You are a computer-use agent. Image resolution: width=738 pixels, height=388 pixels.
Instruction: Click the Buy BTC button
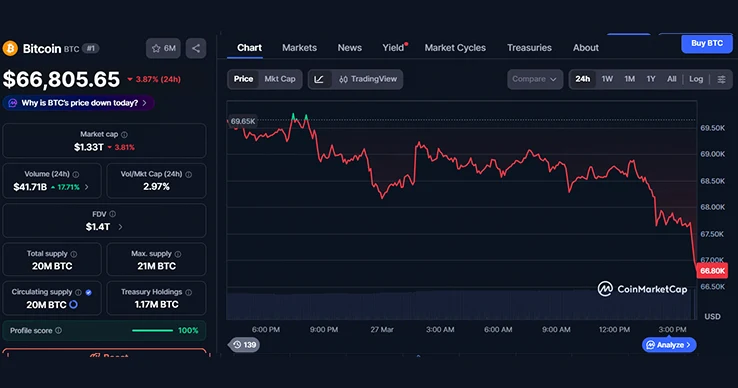tap(707, 43)
